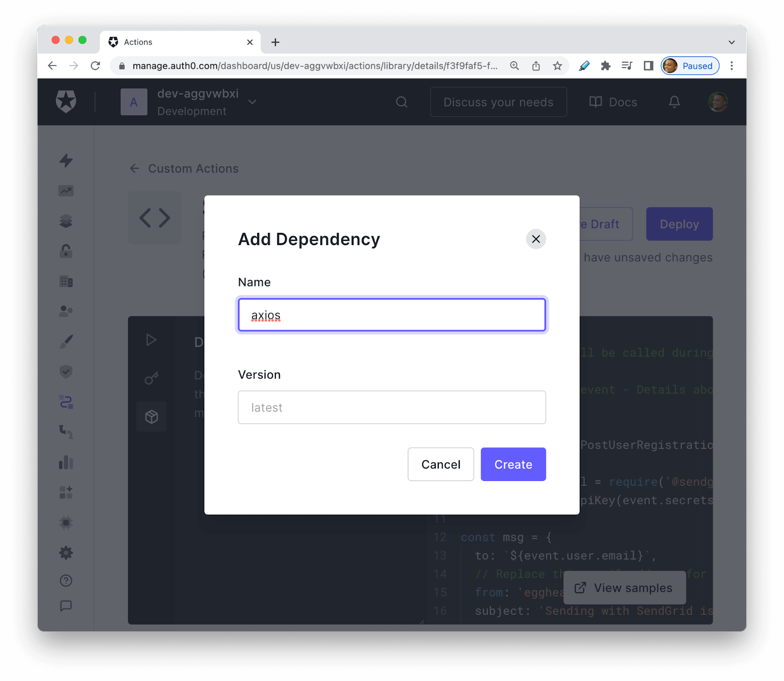Close the Actions tab
784x681 pixels.
(250, 42)
